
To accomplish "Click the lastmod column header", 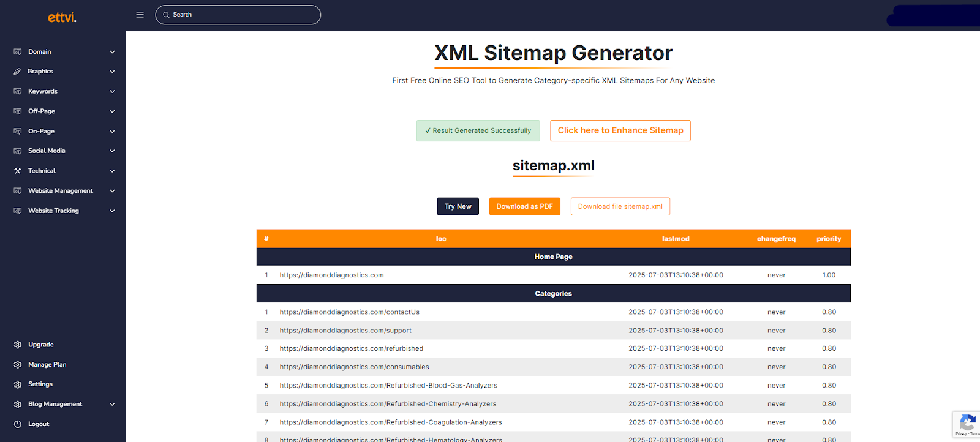I will pyautogui.click(x=676, y=239).
